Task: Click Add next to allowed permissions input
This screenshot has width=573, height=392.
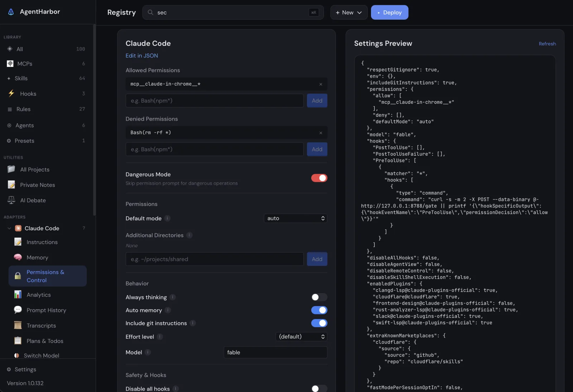Action: (x=317, y=101)
